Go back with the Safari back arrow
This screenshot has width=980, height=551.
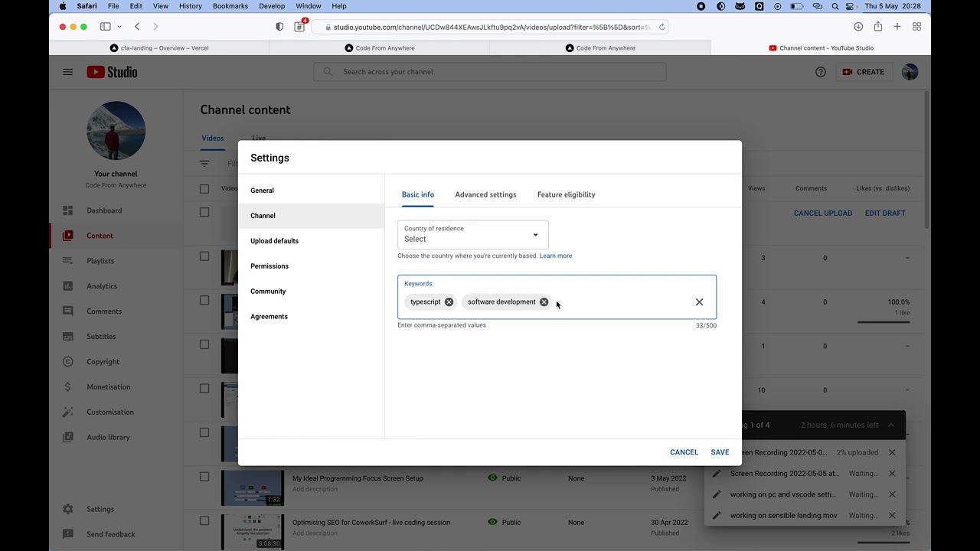(x=137, y=27)
